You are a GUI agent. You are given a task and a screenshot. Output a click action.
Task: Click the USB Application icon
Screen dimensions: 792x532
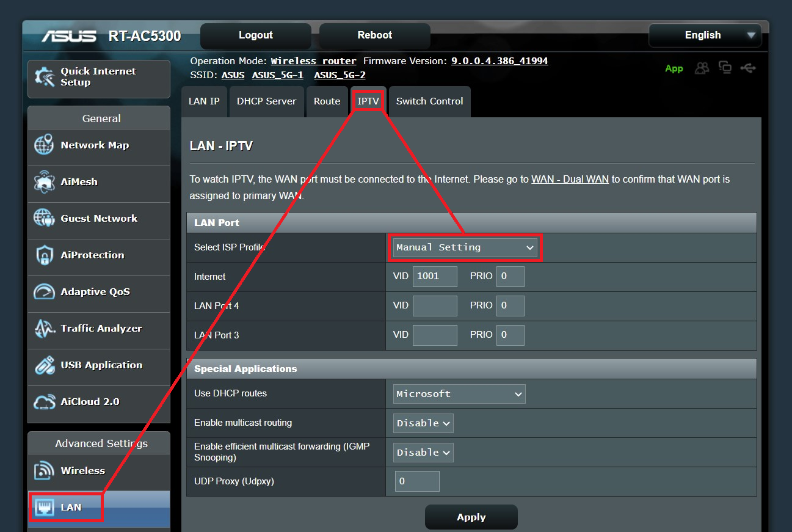tap(45, 365)
